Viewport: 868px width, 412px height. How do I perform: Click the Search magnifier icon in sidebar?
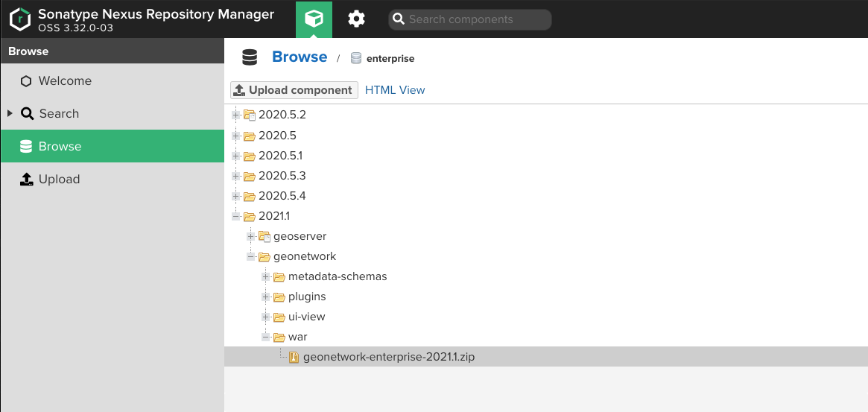27,113
